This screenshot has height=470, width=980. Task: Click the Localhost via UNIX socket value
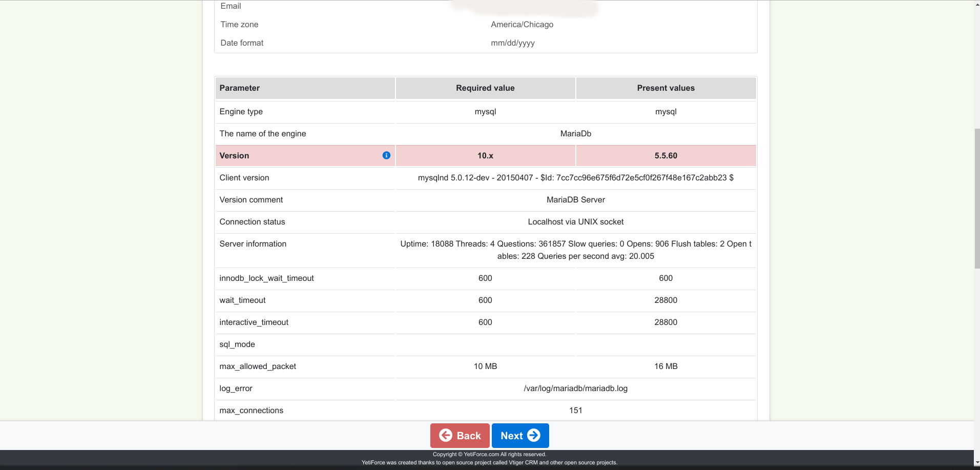pyautogui.click(x=576, y=222)
